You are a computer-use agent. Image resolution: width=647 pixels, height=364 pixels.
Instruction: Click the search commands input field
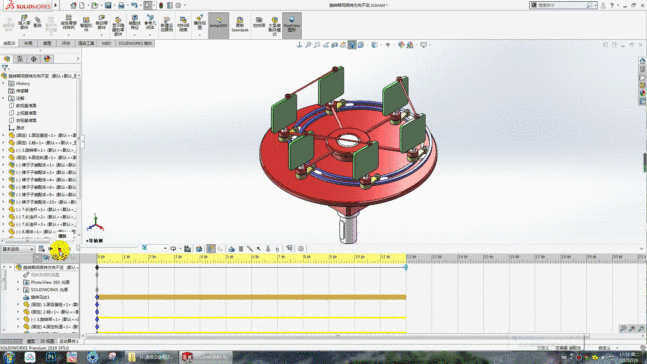[x=562, y=5]
